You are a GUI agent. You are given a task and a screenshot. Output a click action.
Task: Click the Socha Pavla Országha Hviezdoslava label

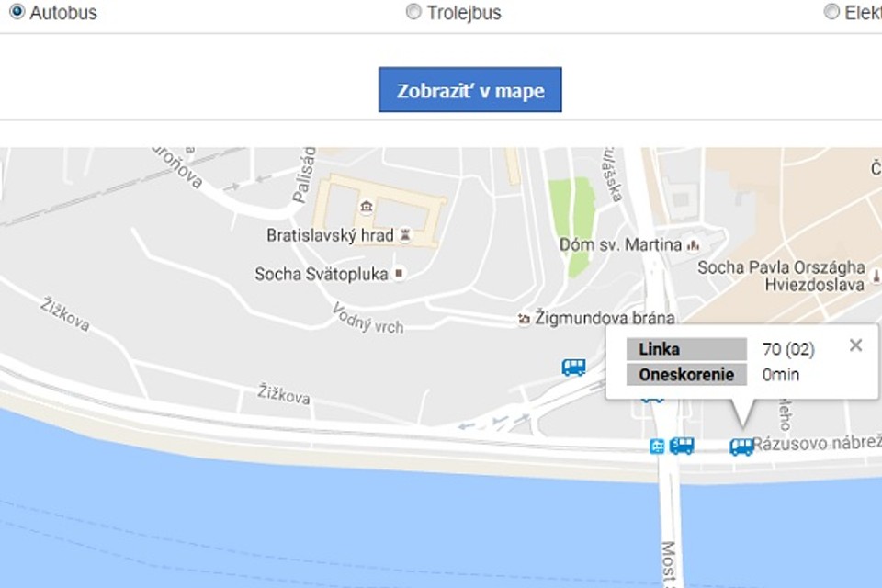[781, 276]
